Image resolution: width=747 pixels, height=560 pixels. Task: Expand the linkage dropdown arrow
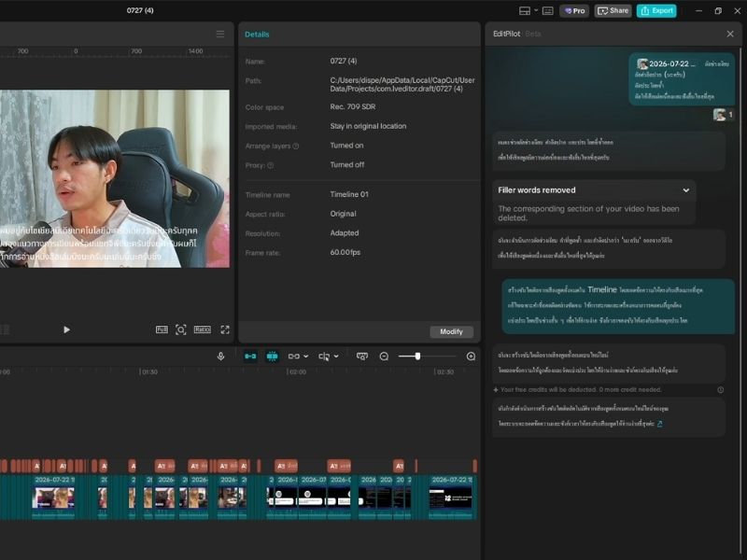(306, 357)
